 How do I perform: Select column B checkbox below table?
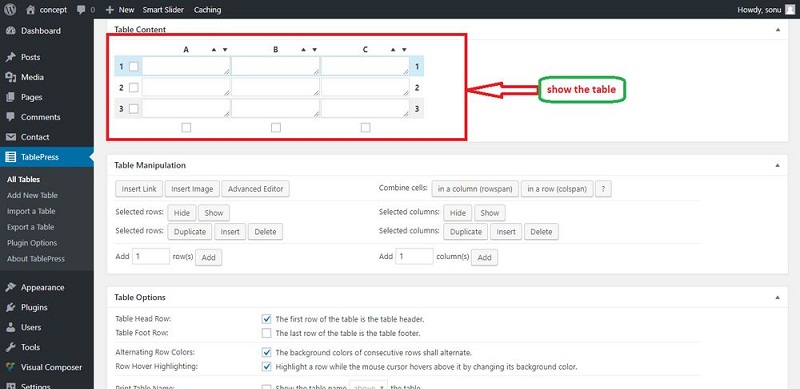276,128
